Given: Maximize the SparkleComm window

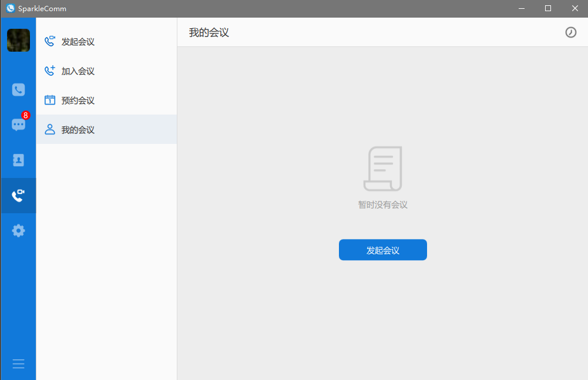Looking at the screenshot, I should 547,8.
